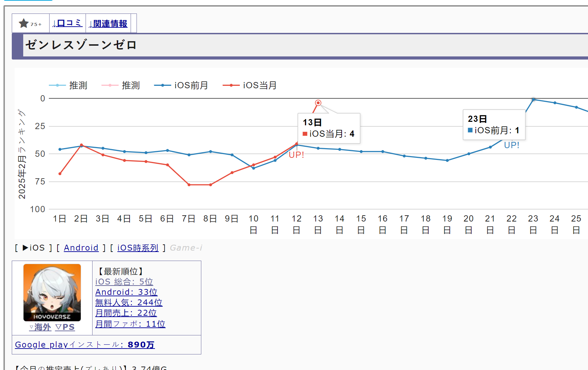588x370 pixels.
Task: Click the highlighted 13日 red data point
Action: click(318, 103)
